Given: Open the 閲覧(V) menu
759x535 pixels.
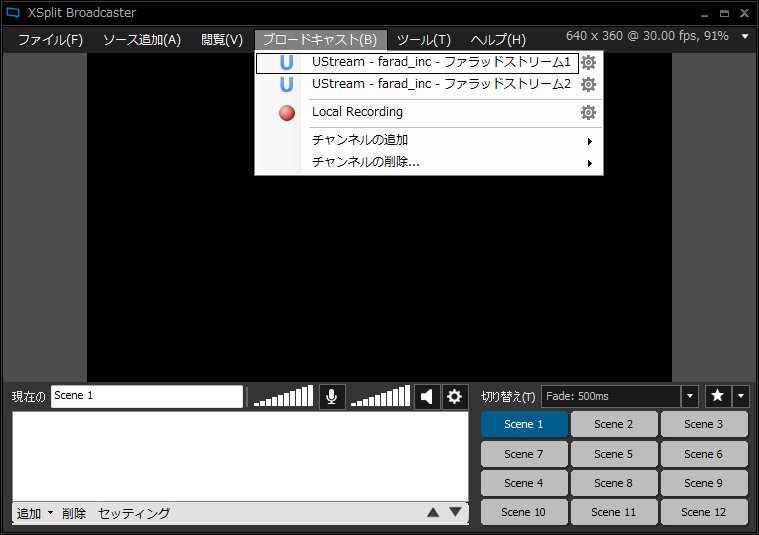Looking at the screenshot, I should coord(222,40).
